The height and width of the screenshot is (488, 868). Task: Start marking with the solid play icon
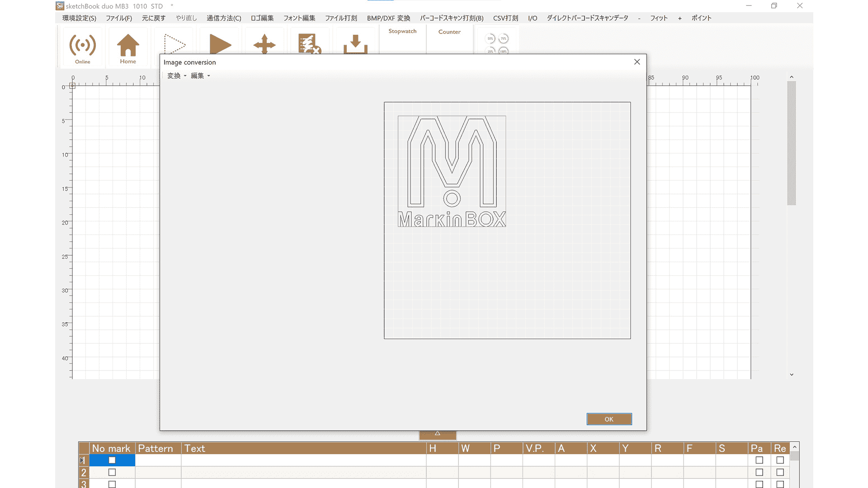click(x=220, y=44)
